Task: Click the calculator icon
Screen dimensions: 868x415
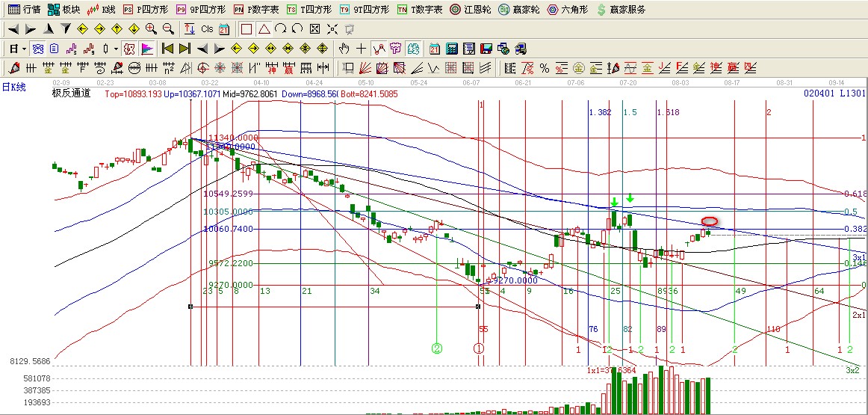Action: coord(451,49)
